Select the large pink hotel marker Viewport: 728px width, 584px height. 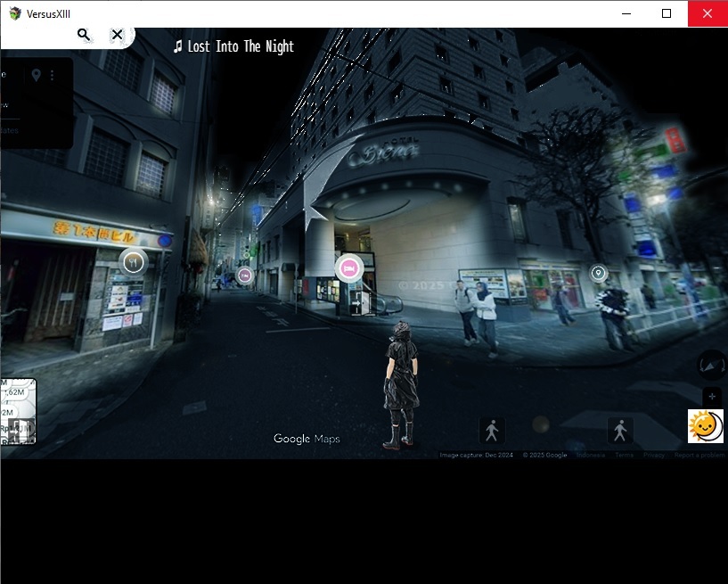tap(349, 267)
